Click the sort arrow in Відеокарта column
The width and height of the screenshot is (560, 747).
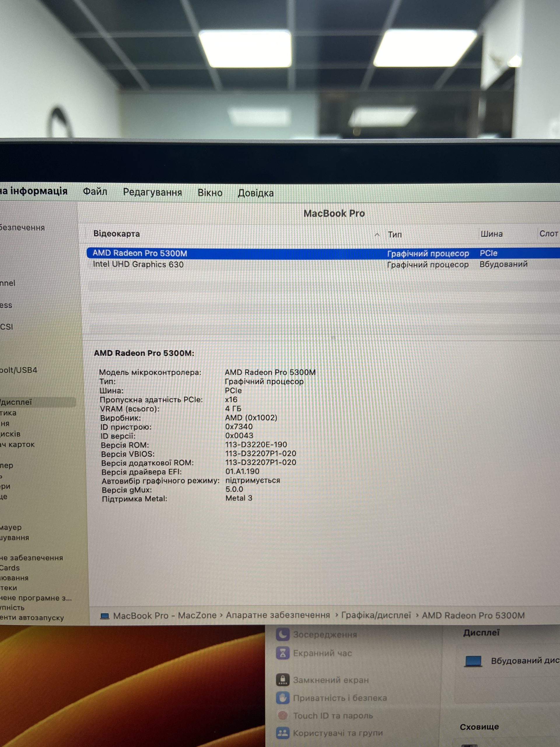coord(377,234)
